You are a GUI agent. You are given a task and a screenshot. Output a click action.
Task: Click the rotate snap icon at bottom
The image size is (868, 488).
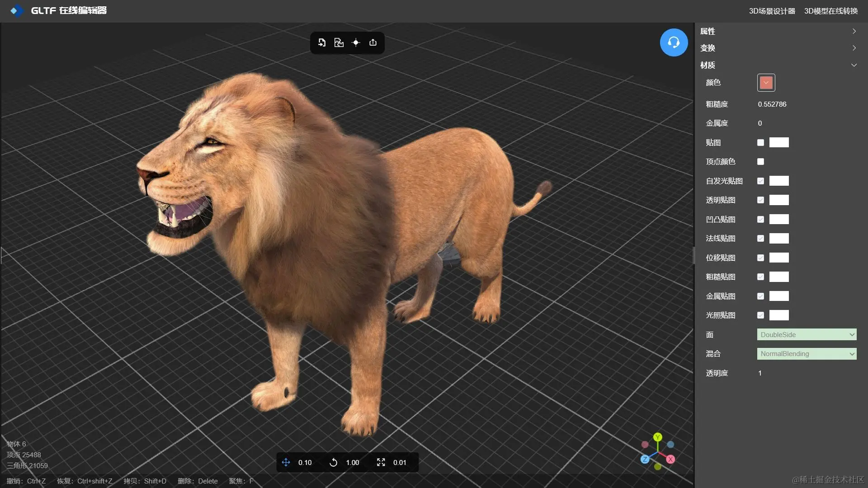pyautogui.click(x=333, y=462)
